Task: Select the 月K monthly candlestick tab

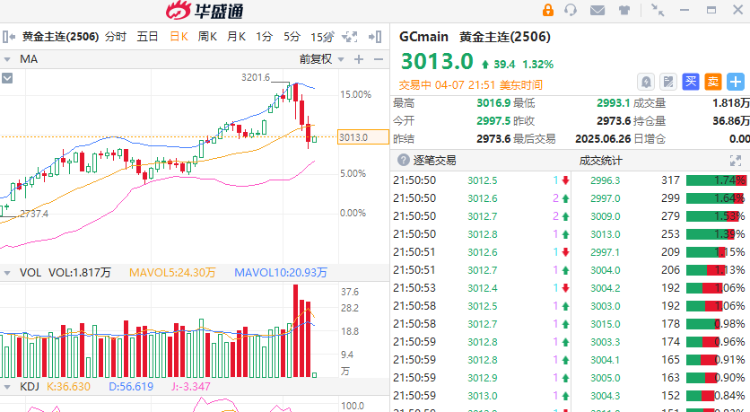Action: [x=236, y=37]
